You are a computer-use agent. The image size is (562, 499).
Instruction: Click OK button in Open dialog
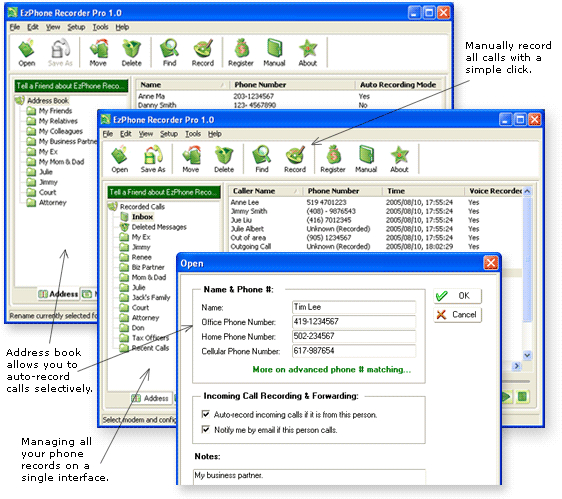click(457, 296)
